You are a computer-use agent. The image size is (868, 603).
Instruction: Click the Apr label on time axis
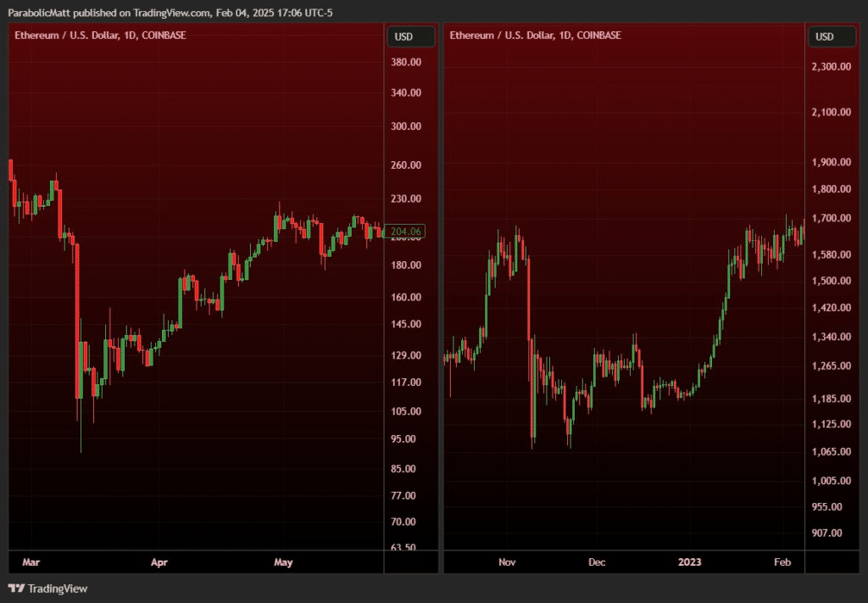(x=159, y=562)
